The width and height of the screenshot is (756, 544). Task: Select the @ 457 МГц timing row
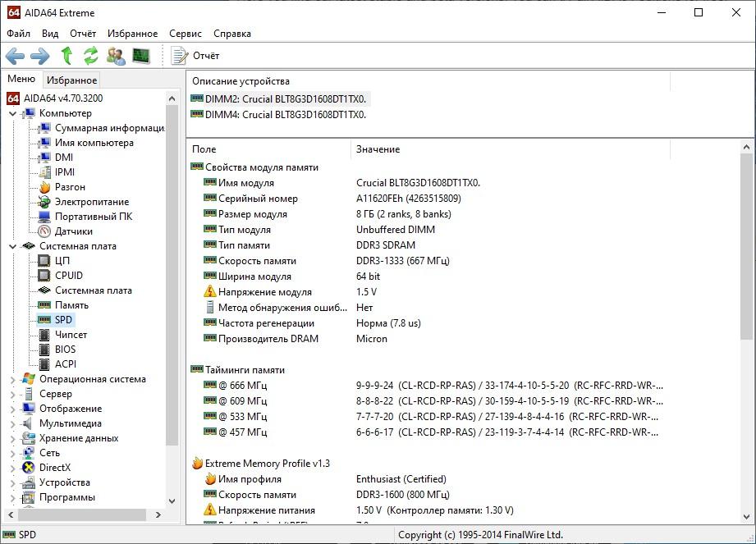pos(431,432)
